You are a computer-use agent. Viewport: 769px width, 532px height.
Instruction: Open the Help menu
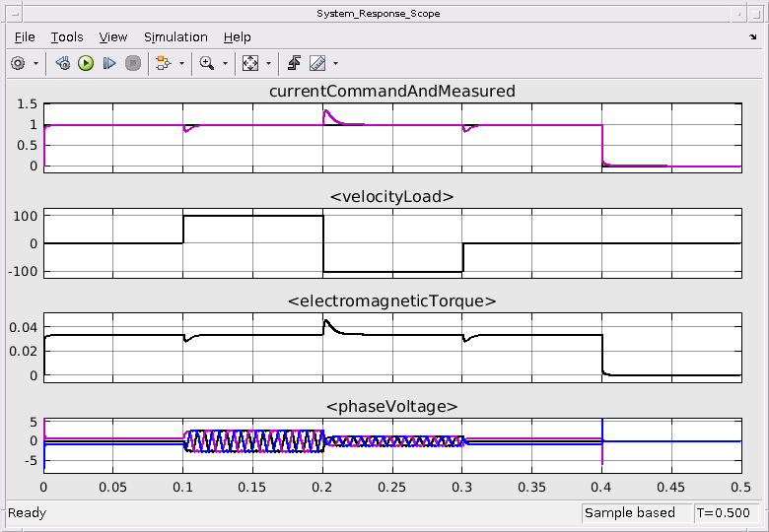pyautogui.click(x=238, y=37)
